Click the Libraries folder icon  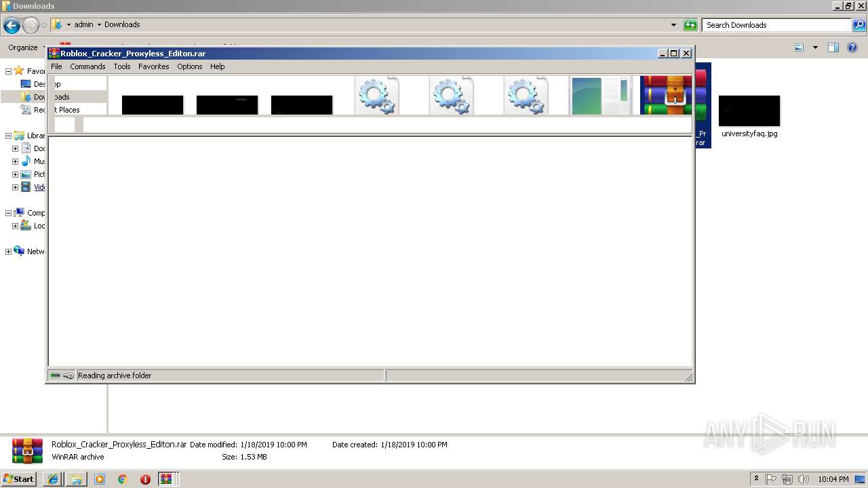point(19,136)
